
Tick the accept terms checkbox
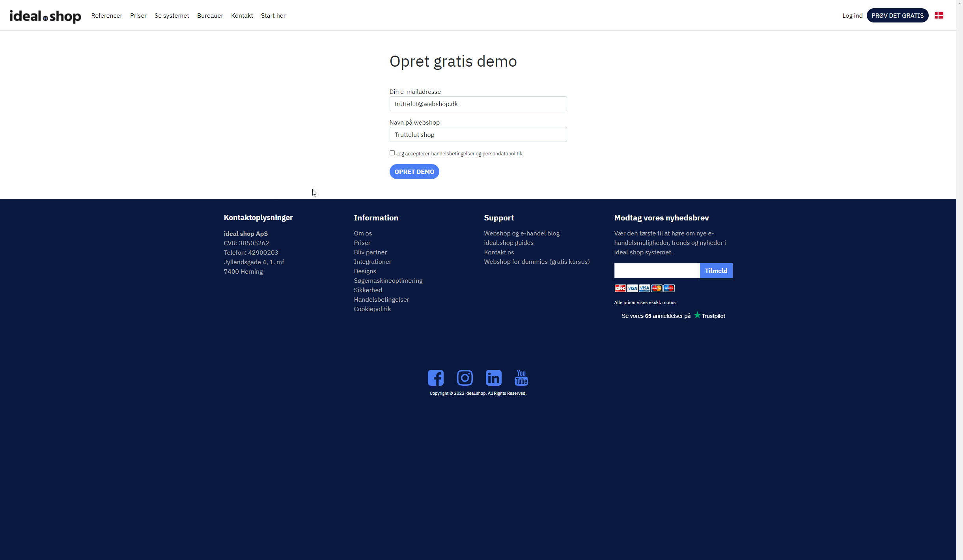pyautogui.click(x=392, y=153)
